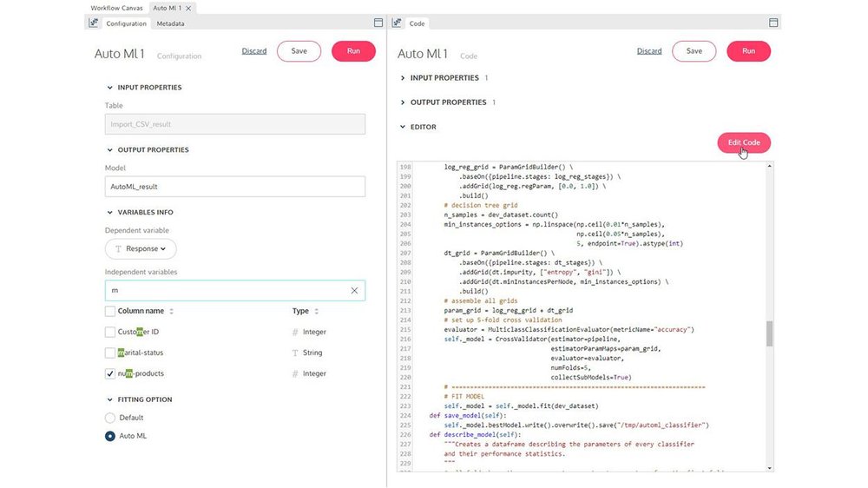Click Save in Code panel
Viewport: 868px width, 488px height.
coord(694,51)
